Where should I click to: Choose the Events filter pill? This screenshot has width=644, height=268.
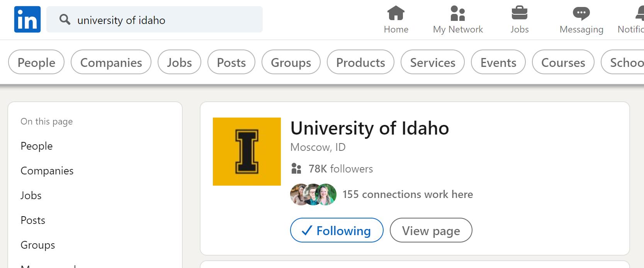tap(498, 62)
